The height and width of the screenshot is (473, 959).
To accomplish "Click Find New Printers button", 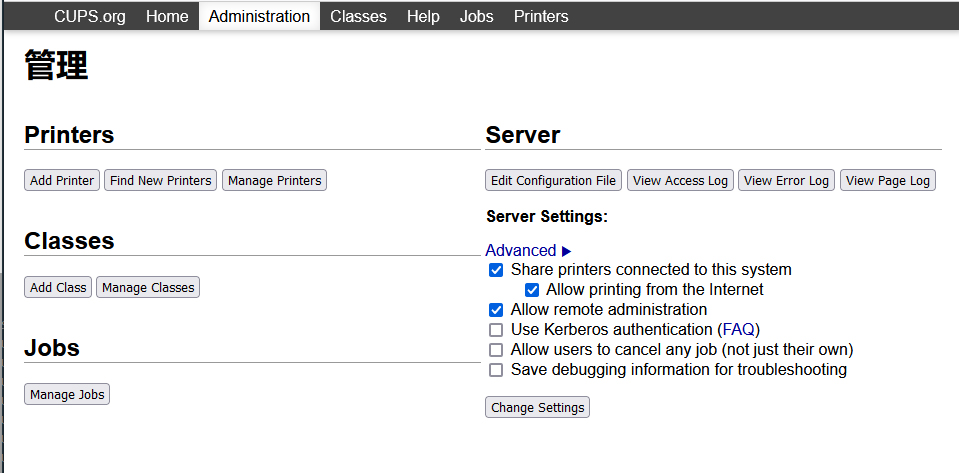I will click(x=161, y=181).
